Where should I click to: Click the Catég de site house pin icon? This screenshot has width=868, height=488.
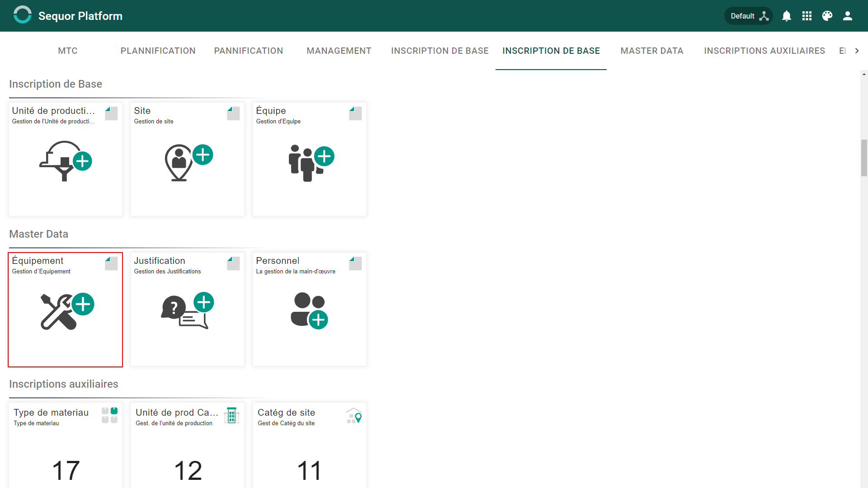point(354,415)
